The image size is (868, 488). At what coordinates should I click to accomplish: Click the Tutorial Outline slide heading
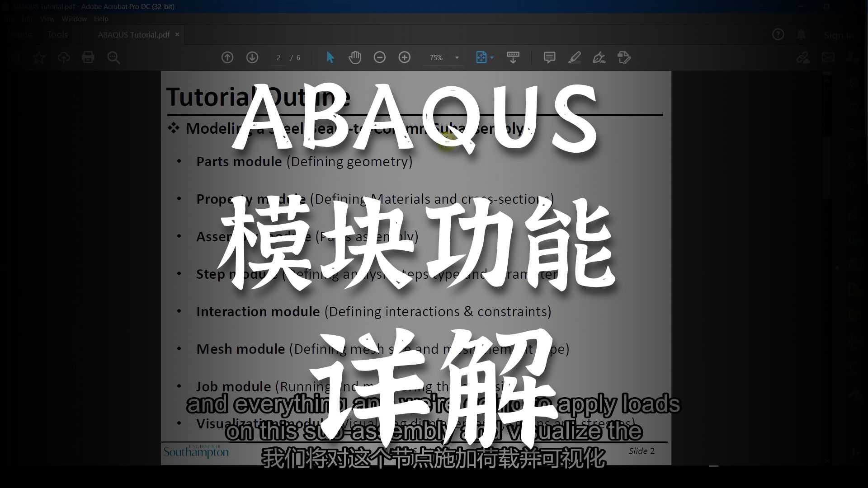[258, 96]
